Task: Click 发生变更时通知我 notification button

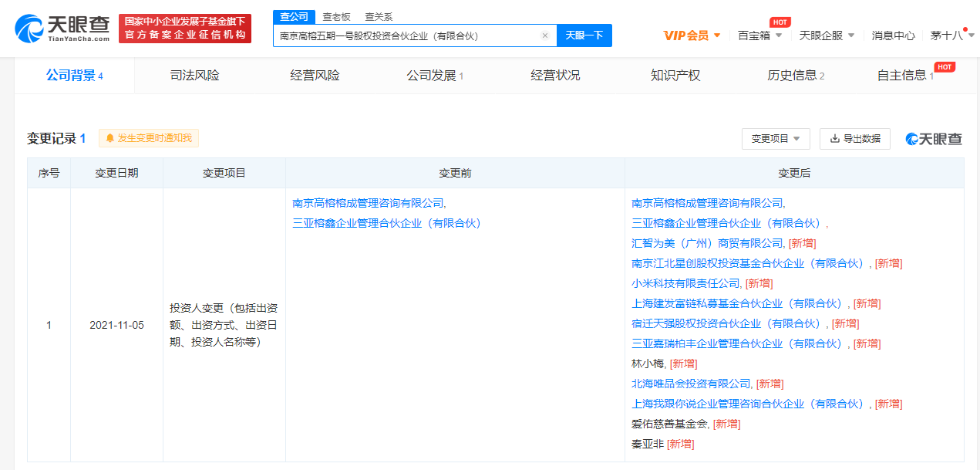Action: pos(149,138)
